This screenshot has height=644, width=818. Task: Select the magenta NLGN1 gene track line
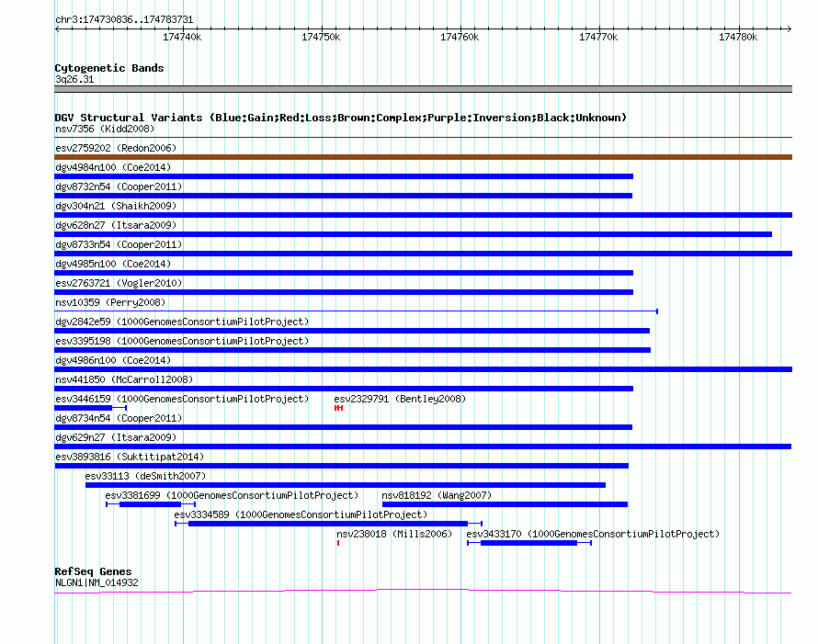[423, 591]
